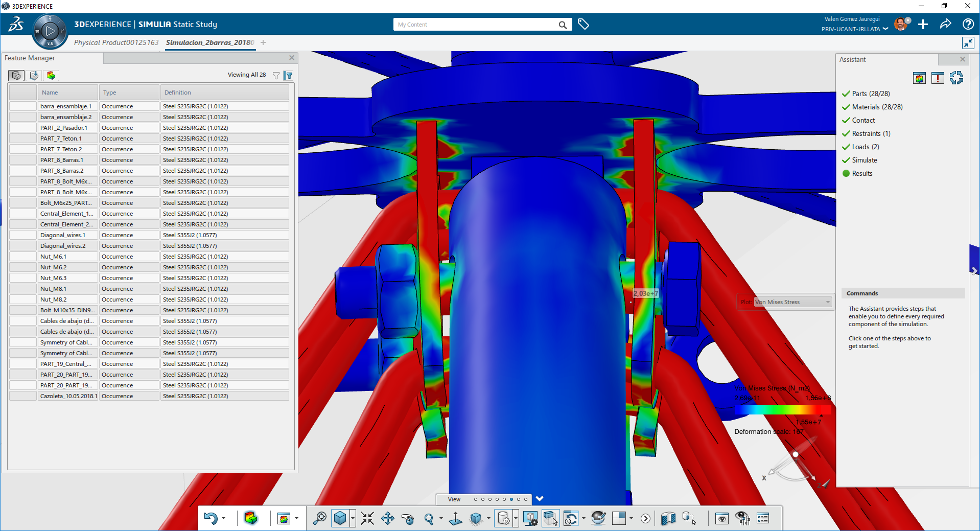980x531 pixels.
Task: Open the Parts (28/28) assistant step
Action: pyautogui.click(x=871, y=94)
